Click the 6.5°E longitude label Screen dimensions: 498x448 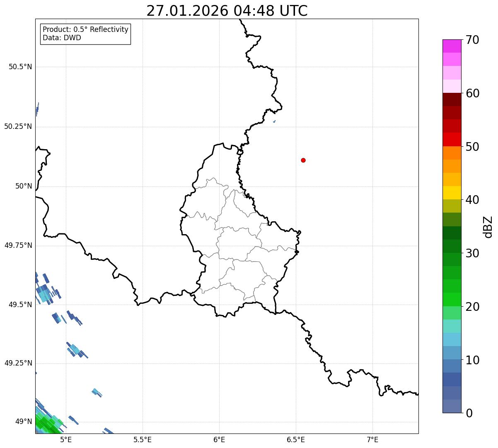296,439
